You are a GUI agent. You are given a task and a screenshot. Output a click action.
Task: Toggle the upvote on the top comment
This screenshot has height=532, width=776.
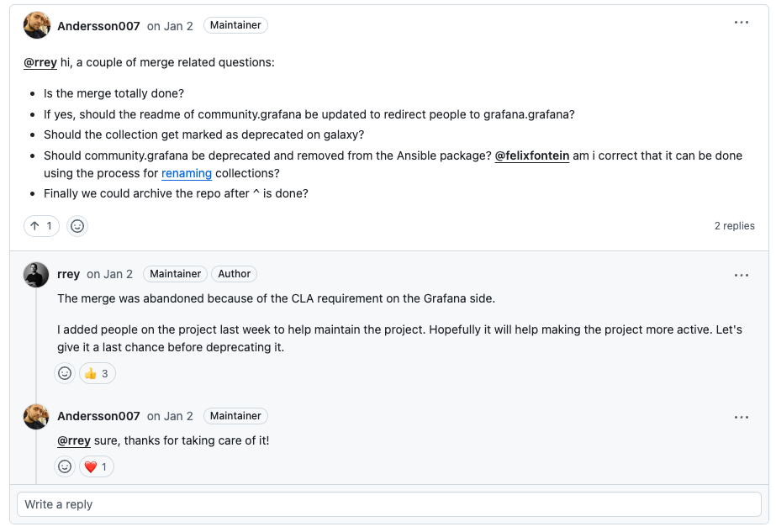[41, 226]
